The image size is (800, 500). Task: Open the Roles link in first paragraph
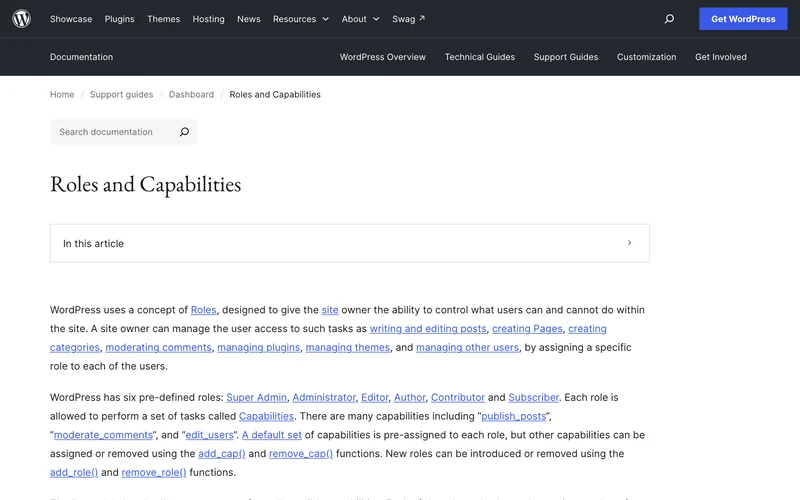tap(203, 310)
